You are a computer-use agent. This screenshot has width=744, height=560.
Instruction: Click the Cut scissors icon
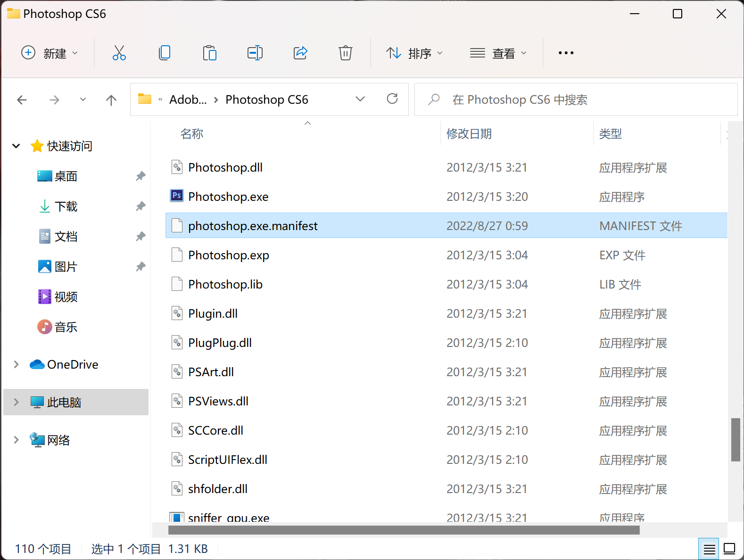click(x=119, y=53)
